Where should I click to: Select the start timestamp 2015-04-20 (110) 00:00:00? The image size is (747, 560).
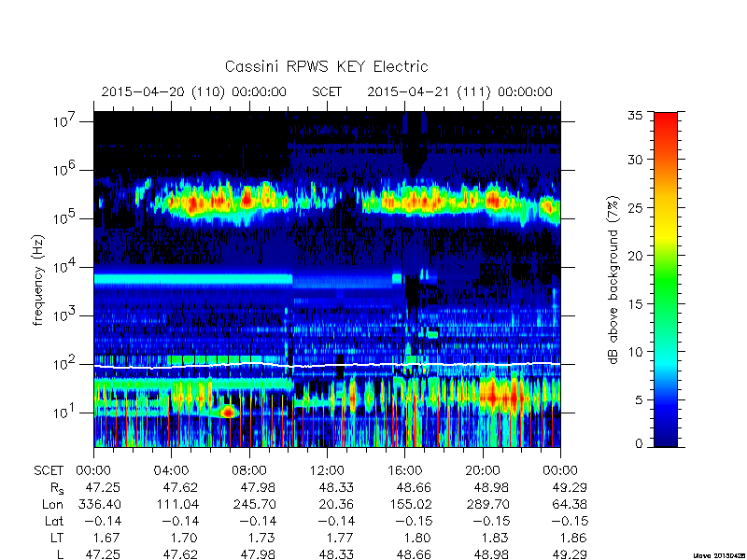point(194,91)
